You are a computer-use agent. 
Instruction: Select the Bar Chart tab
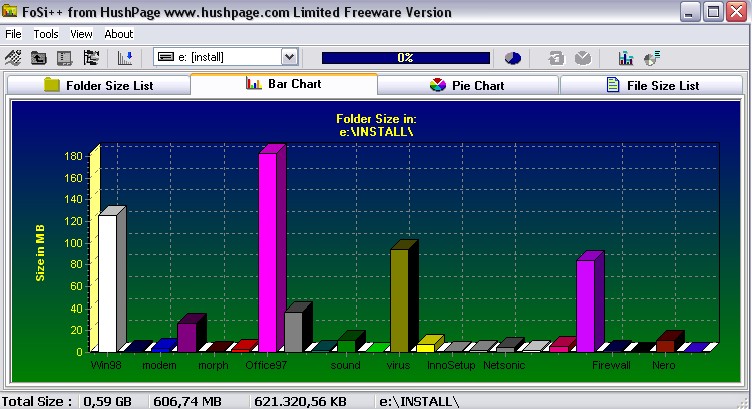point(284,84)
